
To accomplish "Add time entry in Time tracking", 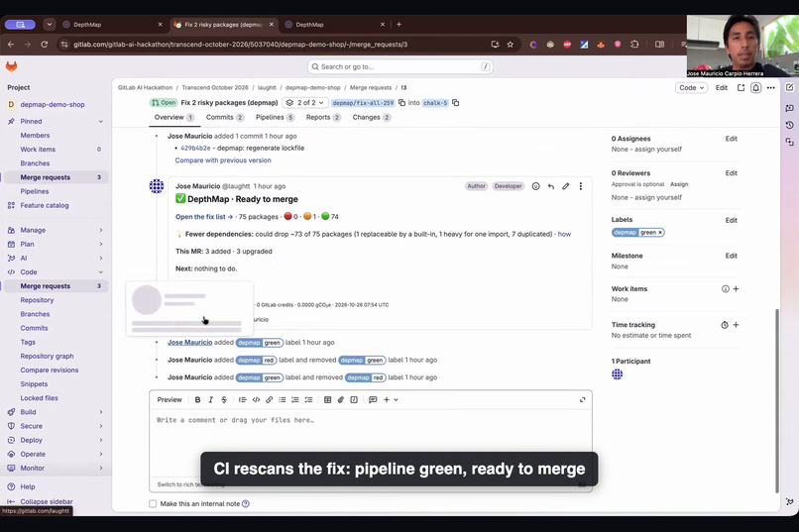I will pyautogui.click(x=736, y=325).
